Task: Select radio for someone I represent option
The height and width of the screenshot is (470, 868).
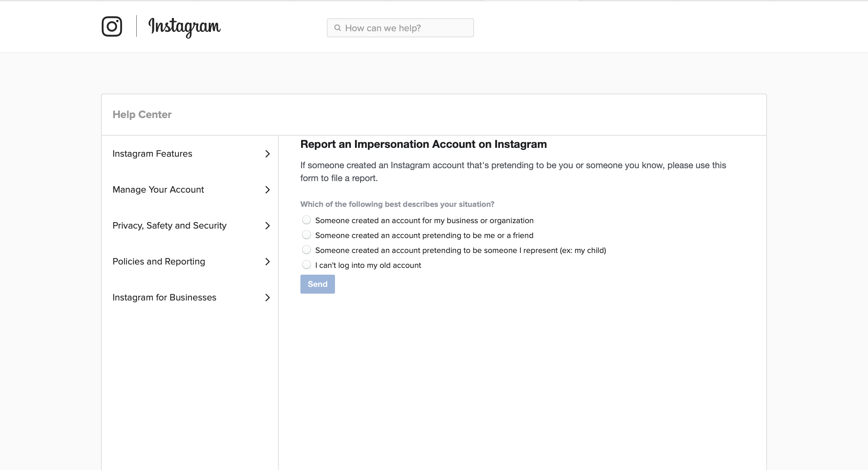Action: pos(307,250)
